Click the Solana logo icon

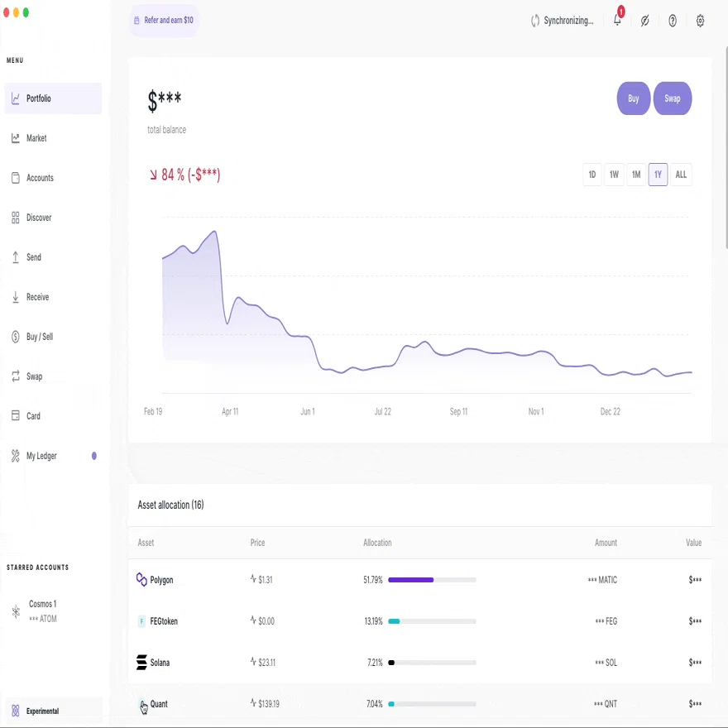[x=141, y=663]
